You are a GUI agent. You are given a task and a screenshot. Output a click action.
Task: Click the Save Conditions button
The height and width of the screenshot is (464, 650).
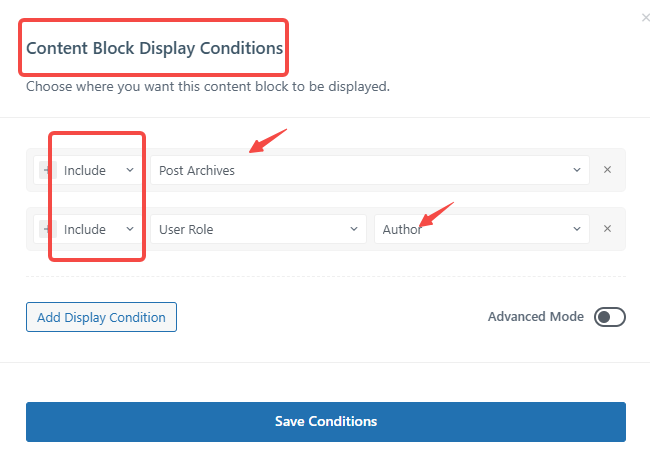[325, 421]
